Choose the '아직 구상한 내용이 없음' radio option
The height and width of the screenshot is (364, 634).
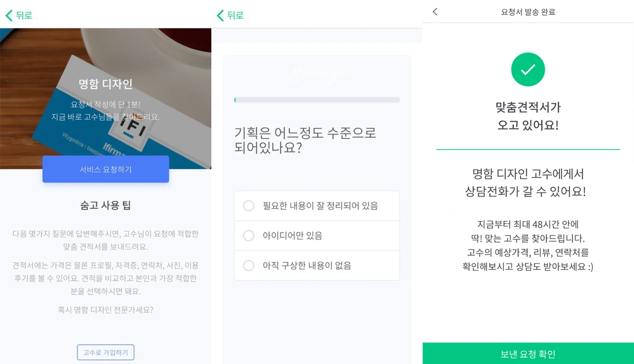pyautogui.click(x=249, y=265)
